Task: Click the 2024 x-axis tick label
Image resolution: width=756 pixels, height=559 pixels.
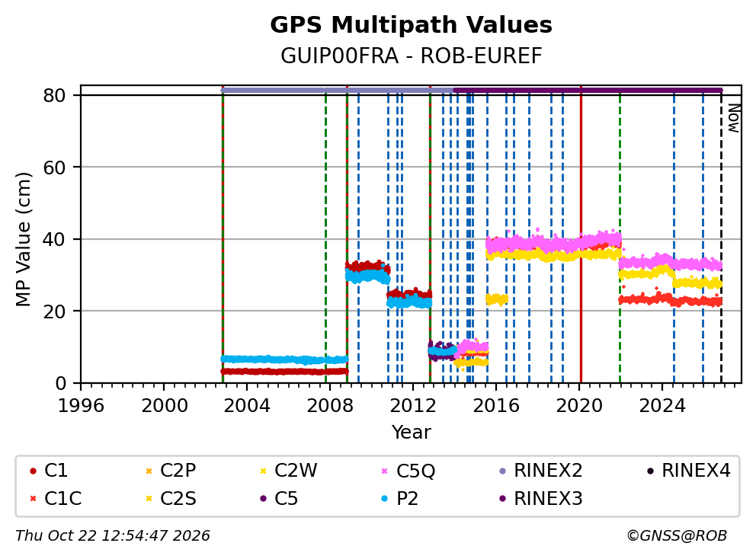Action: pyautogui.click(x=662, y=406)
